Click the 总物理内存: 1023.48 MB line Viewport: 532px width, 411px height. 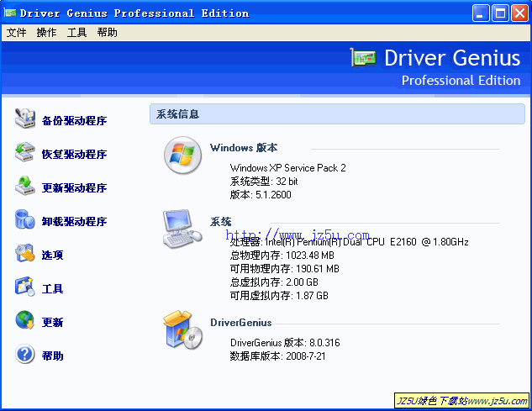282,256
